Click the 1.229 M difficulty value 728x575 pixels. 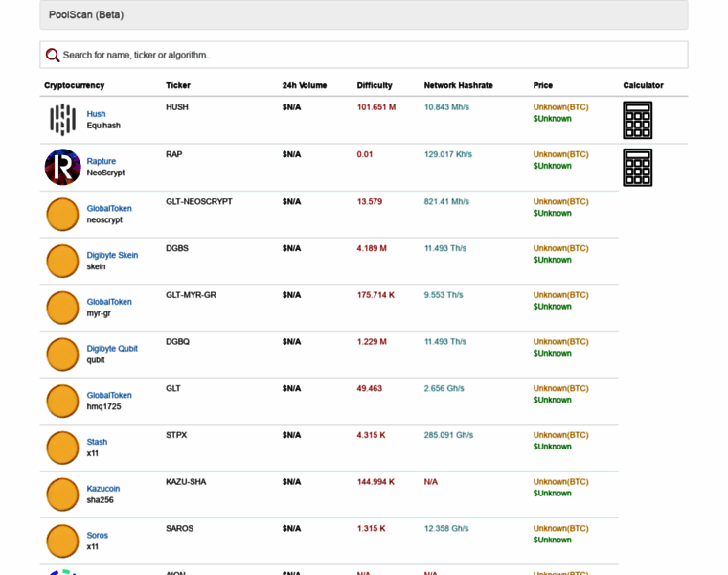pyautogui.click(x=372, y=342)
